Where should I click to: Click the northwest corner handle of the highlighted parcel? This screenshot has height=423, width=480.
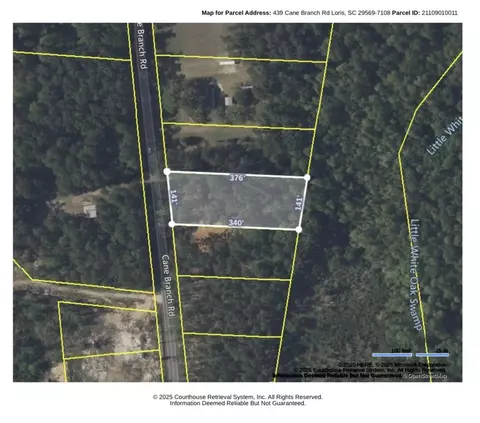pos(167,172)
